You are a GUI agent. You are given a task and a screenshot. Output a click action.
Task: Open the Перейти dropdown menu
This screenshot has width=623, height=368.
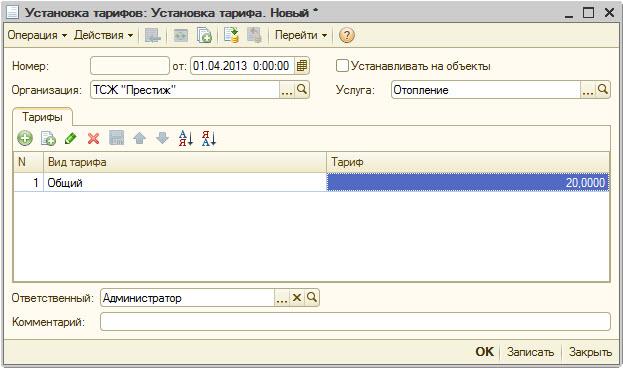pos(301,35)
